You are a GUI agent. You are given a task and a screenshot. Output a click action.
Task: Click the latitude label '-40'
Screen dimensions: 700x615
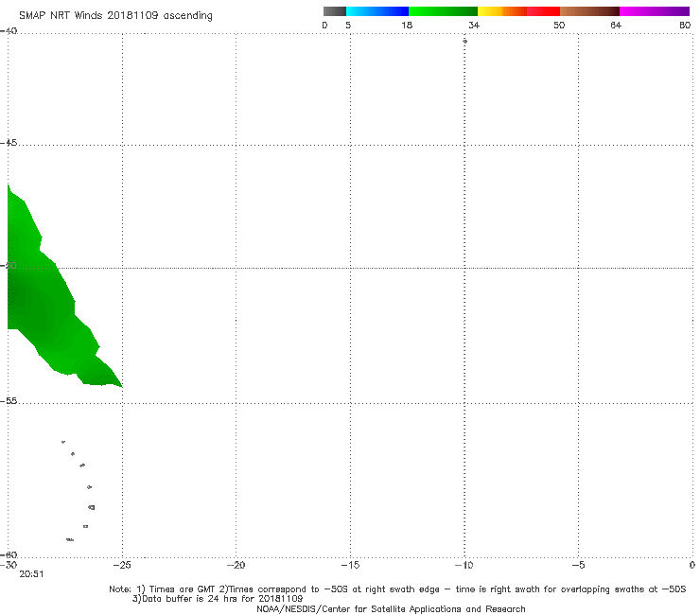[x=9, y=30]
